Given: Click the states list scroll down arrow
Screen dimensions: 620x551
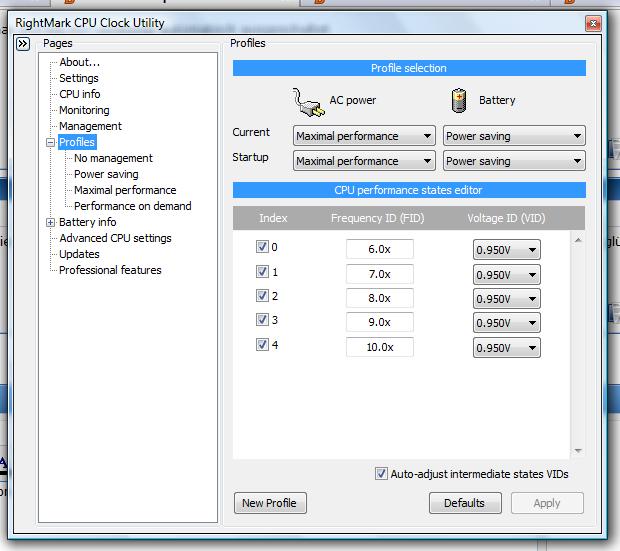Looking at the screenshot, I should click(578, 451).
